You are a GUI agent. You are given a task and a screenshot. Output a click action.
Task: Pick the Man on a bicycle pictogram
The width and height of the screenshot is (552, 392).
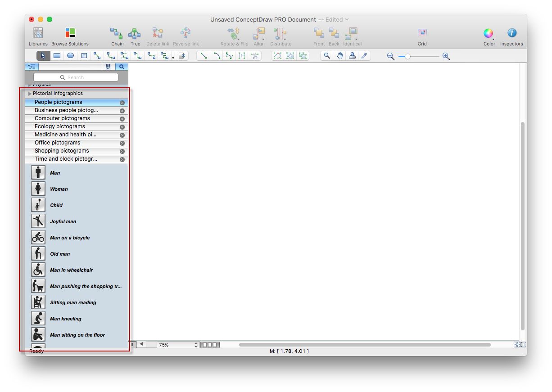[x=38, y=237]
